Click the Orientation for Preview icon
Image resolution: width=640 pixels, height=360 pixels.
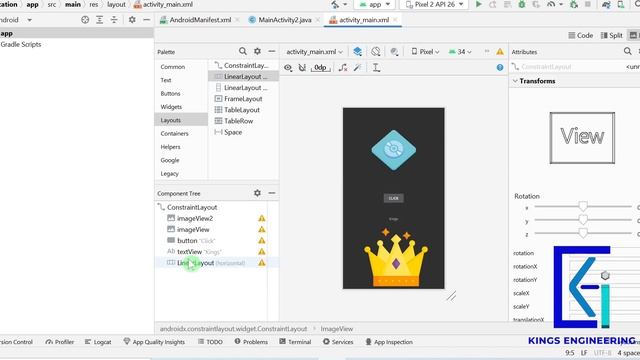pos(376,51)
